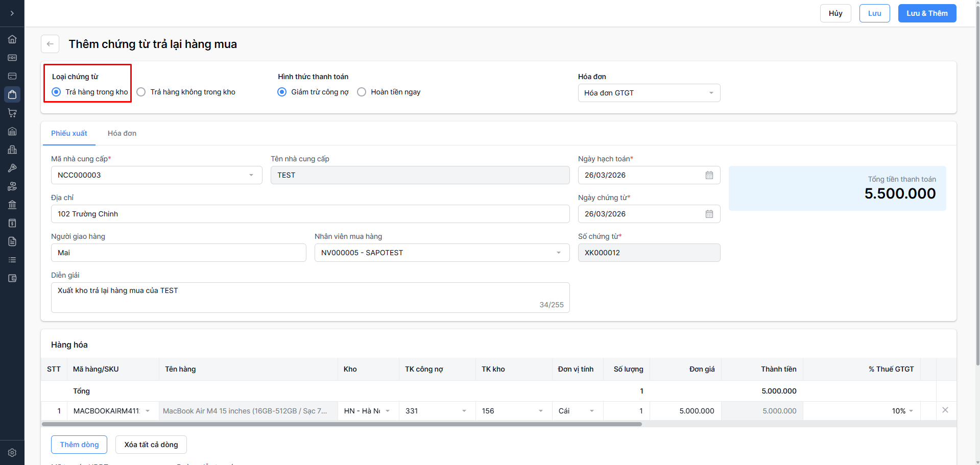Delete row 1 with the X icon
The image size is (980, 465).
[x=945, y=410]
